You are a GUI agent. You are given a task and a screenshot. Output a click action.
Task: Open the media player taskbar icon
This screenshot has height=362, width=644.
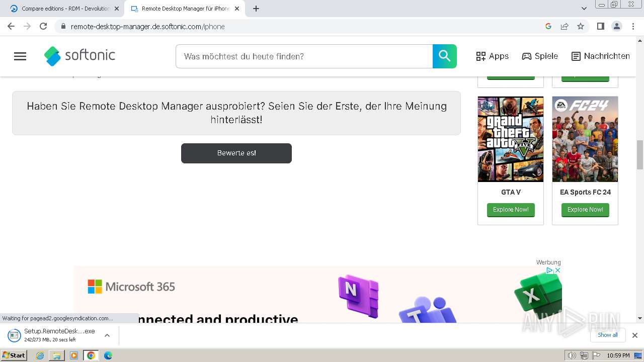click(74, 355)
